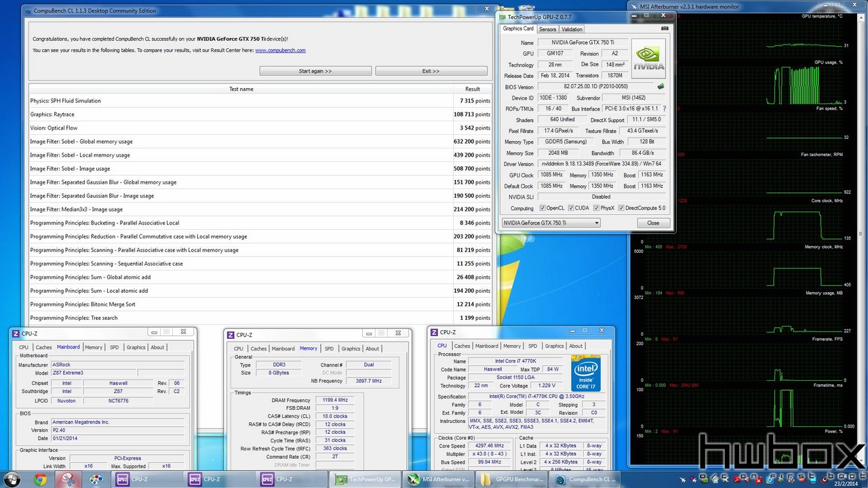Toggle the OpenCL checkbox

click(x=542, y=208)
